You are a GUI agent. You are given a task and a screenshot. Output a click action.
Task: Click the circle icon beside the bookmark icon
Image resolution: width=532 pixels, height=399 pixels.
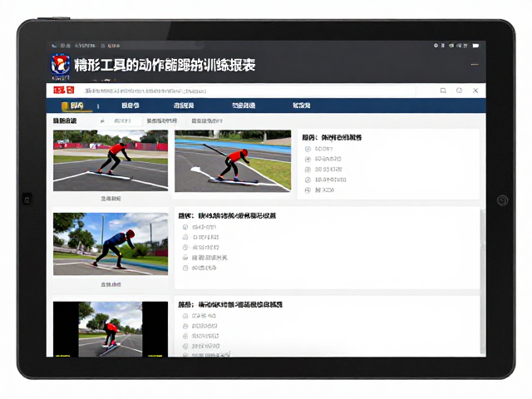[x=459, y=91]
